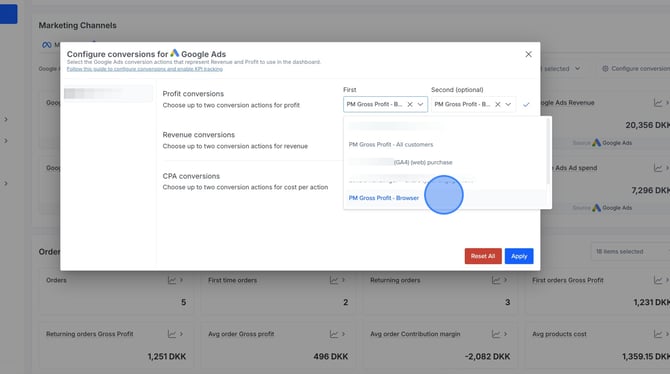
Task: Open chart for Returning orders card
Action: pos(496,280)
